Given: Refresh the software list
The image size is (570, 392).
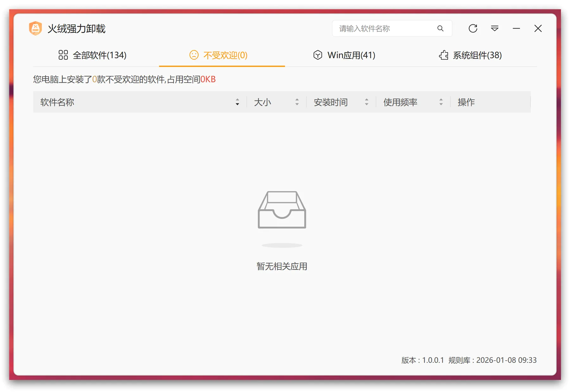Looking at the screenshot, I should [473, 28].
